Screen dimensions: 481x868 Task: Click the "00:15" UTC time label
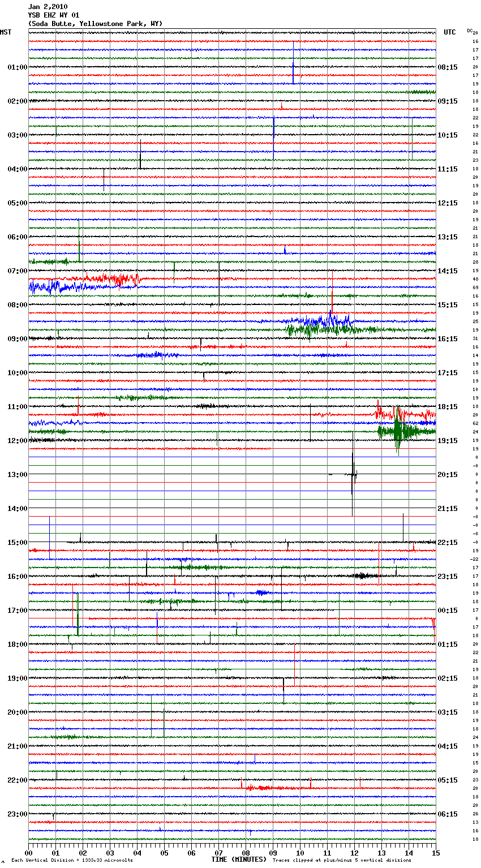click(448, 611)
